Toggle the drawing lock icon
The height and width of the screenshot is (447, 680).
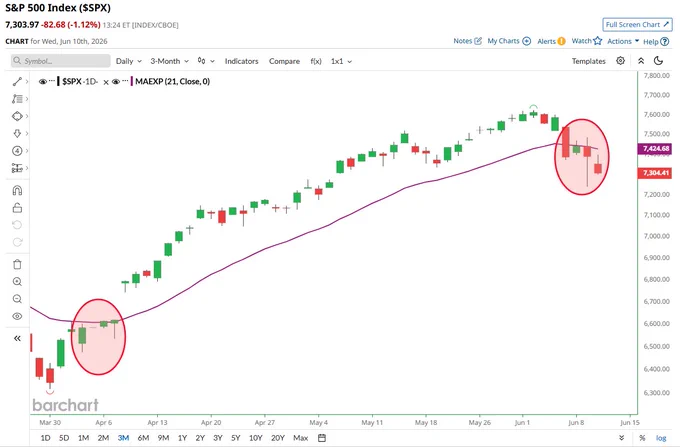(17, 208)
